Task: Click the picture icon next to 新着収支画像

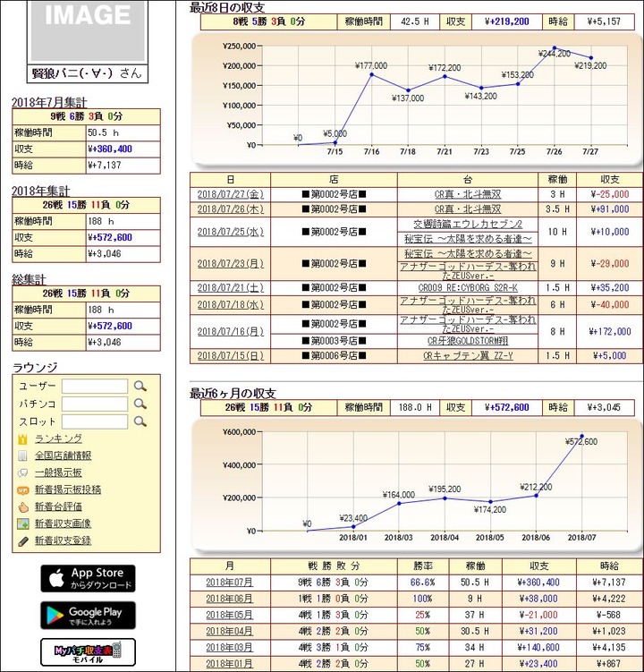Action: pos(22,523)
